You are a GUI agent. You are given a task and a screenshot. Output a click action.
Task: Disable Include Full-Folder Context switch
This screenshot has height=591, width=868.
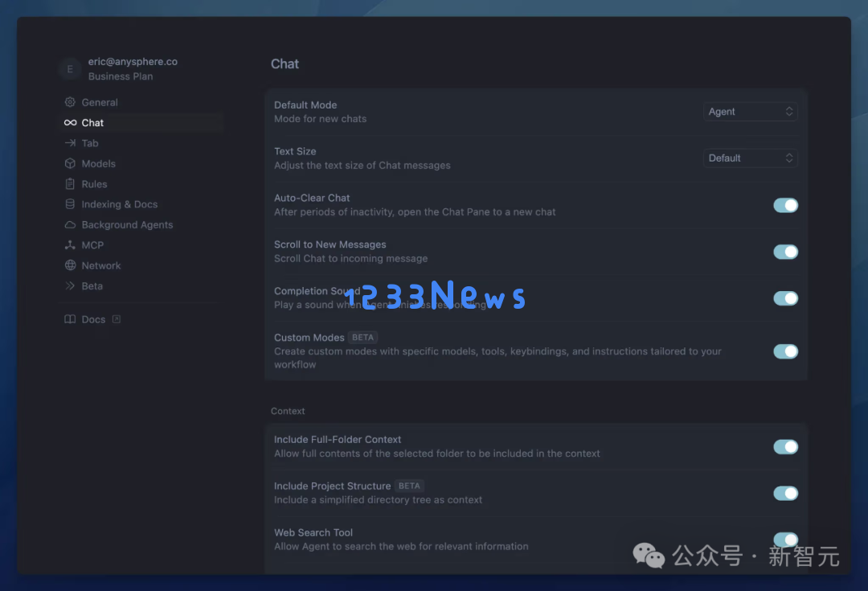click(x=785, y=447)
